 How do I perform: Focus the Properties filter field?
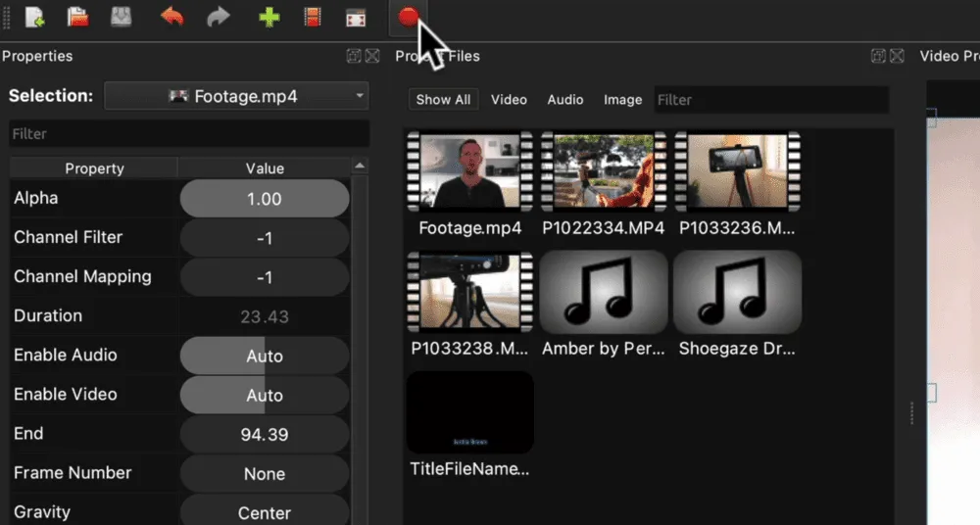(189, 133)
